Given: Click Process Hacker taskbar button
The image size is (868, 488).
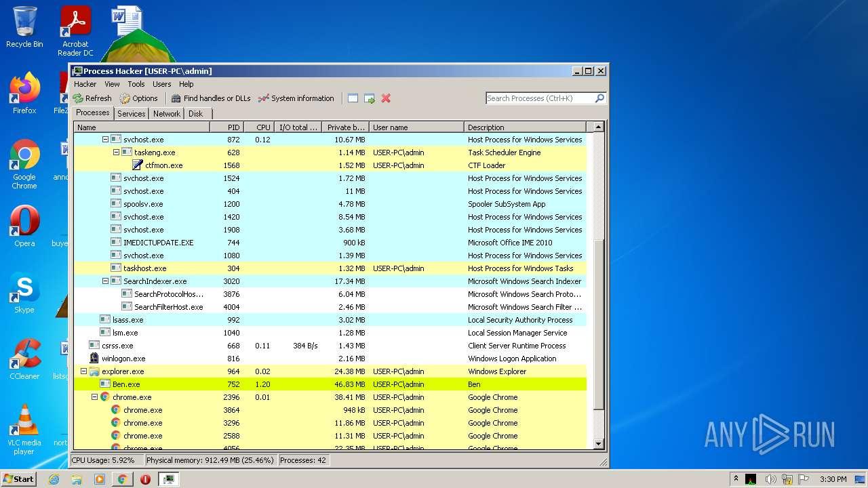Looking at the screenshot, I should (x=169, y=479).
